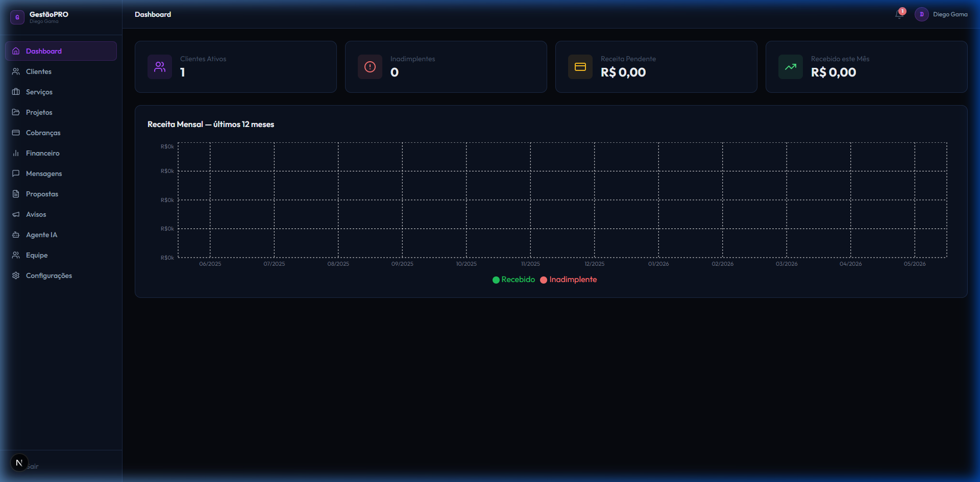
Task: Click the red Inadimplente legend dot
Action: [x=544, y=280]
